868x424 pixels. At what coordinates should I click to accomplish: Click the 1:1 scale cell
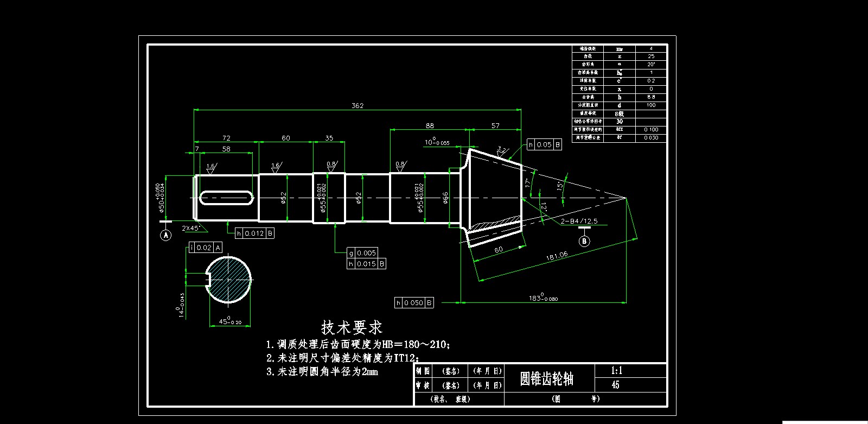coord(617,371)
